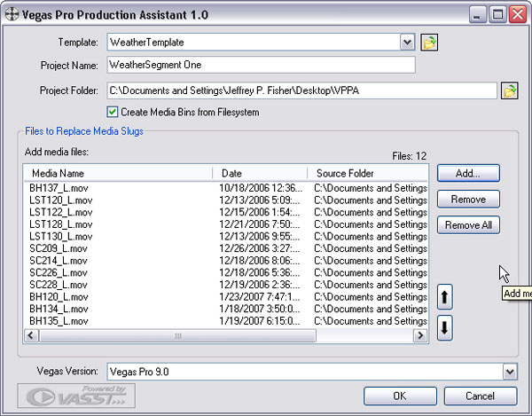Select BH134_L.mov in list
The height and width of the screenshot is (416, 532).
pyautogui.click(x=59, y=309)
